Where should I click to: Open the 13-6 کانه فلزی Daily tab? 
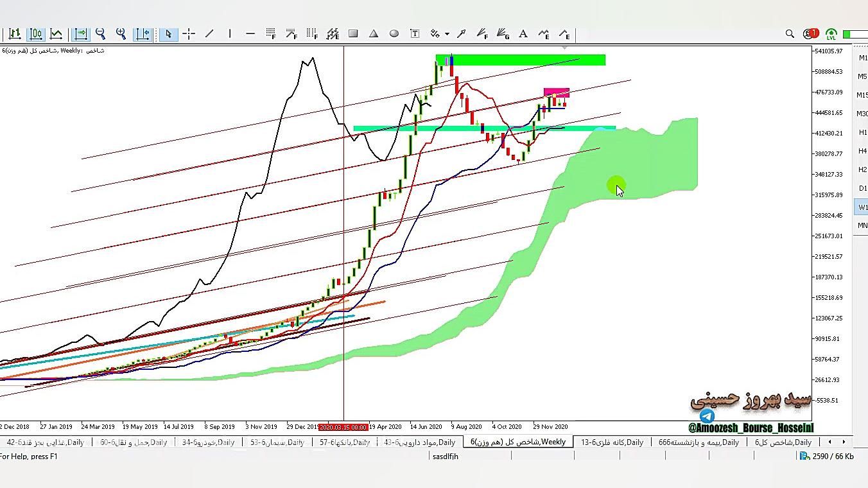click(x=612, y=442)
